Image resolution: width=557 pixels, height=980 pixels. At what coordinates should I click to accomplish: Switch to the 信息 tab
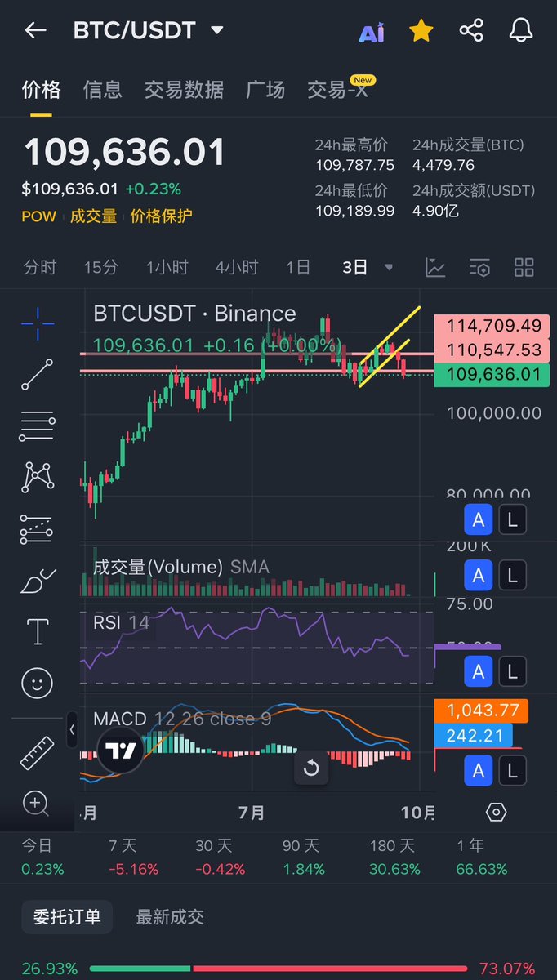(103, 90)
